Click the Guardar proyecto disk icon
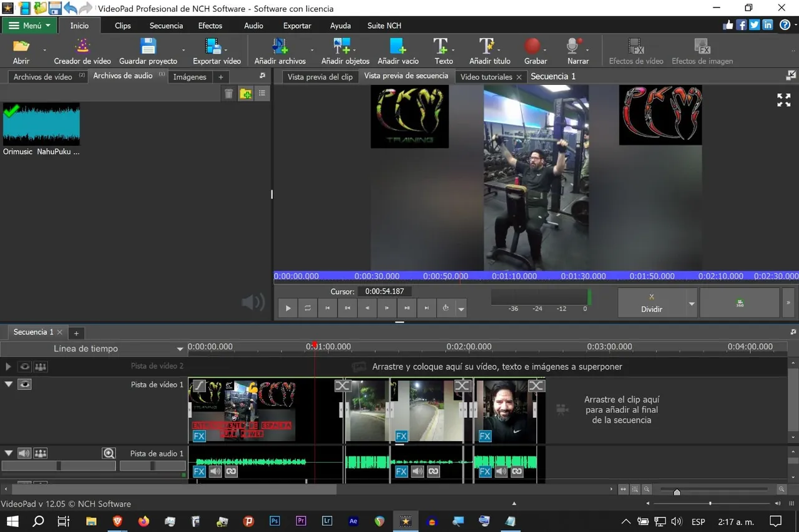This screenshot has height=532, width=799. click(148, 47)
